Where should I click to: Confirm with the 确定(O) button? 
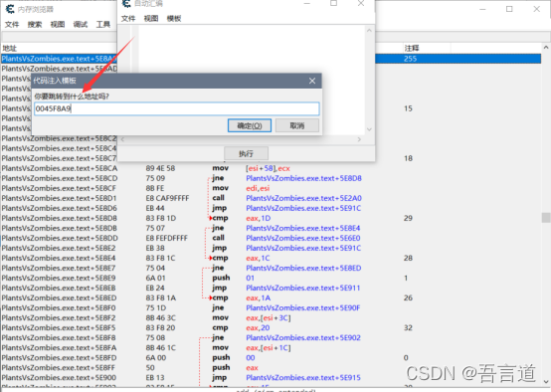point(250,126)
